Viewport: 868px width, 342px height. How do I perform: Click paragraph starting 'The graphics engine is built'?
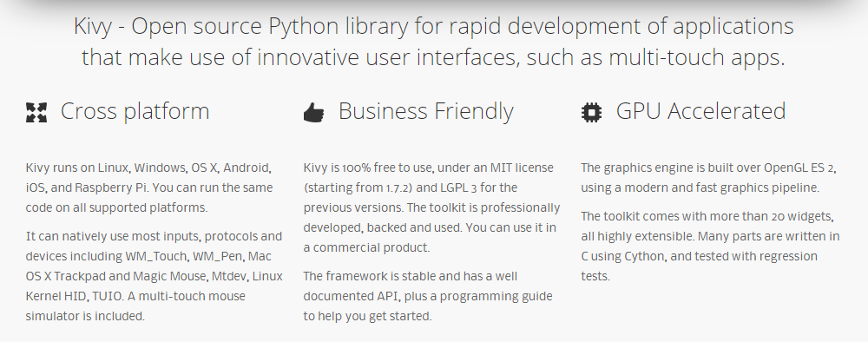tap(708, 178)
